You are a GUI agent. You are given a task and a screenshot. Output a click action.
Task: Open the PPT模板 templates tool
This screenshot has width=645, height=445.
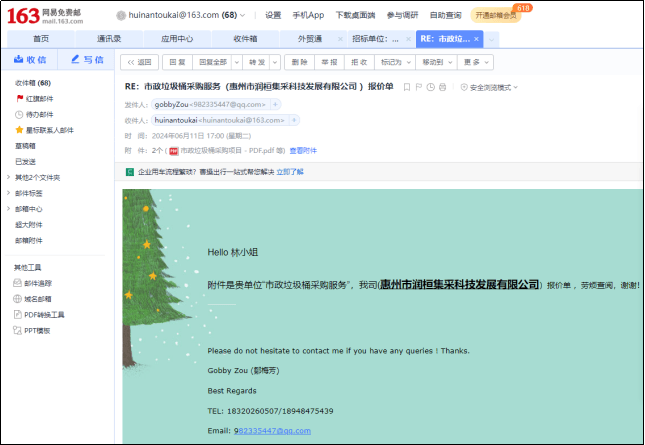tap(37, 330)
